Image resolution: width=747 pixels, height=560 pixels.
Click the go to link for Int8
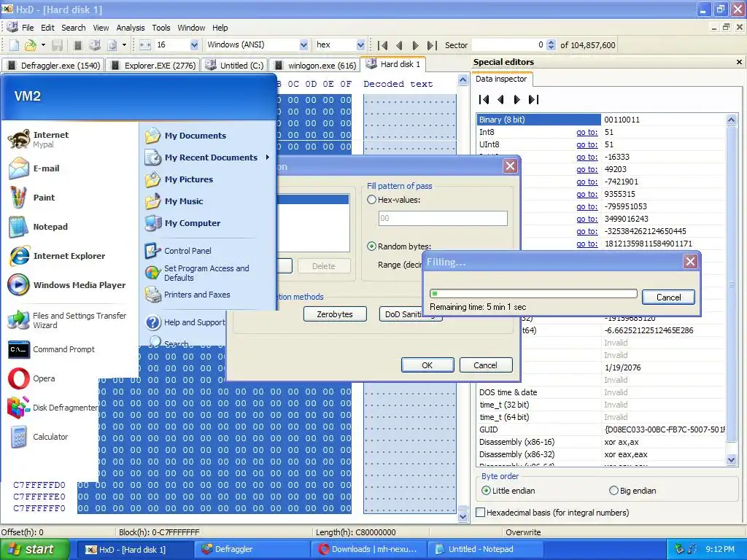pos(587,133)
